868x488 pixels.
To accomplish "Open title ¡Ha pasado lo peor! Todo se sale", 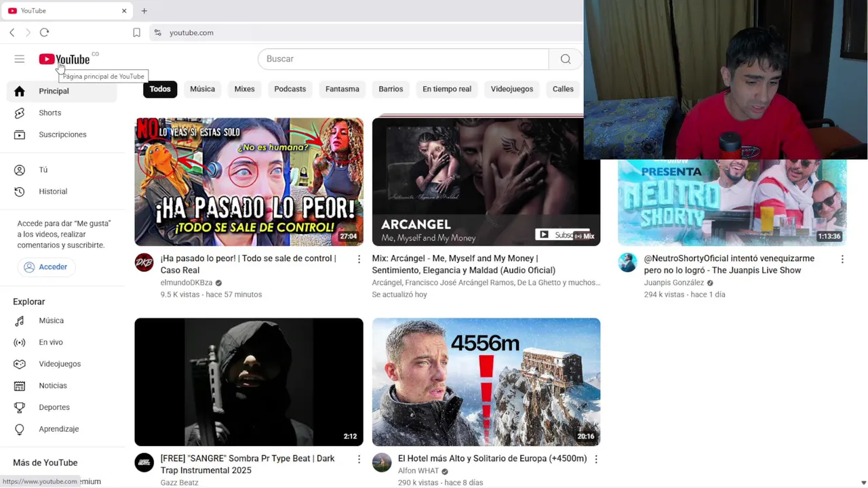I will [x=248, y=264].
